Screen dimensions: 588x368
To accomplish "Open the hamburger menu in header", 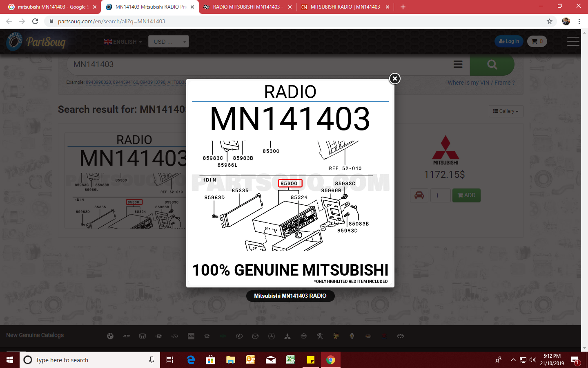I will (x=573, y=41).
